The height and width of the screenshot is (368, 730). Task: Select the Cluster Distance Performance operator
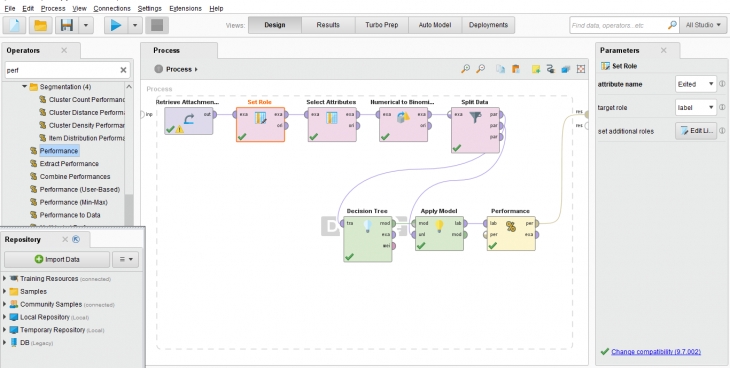point(82,112)
